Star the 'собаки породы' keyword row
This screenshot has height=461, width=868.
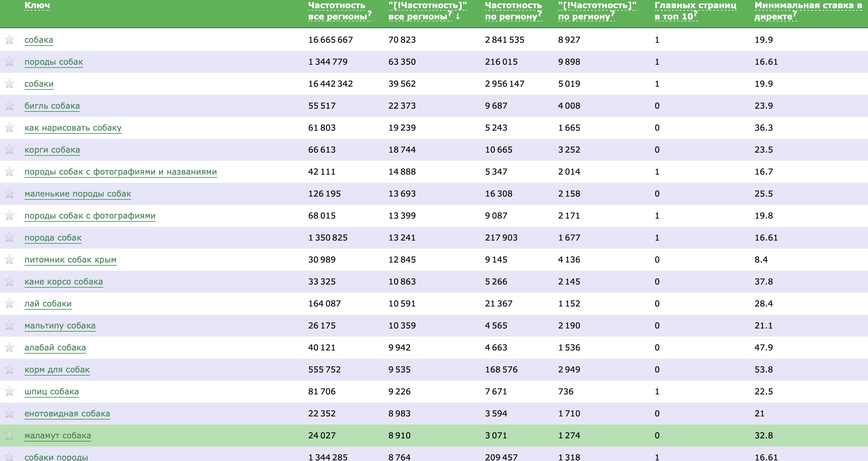click(x=9, y=456)
